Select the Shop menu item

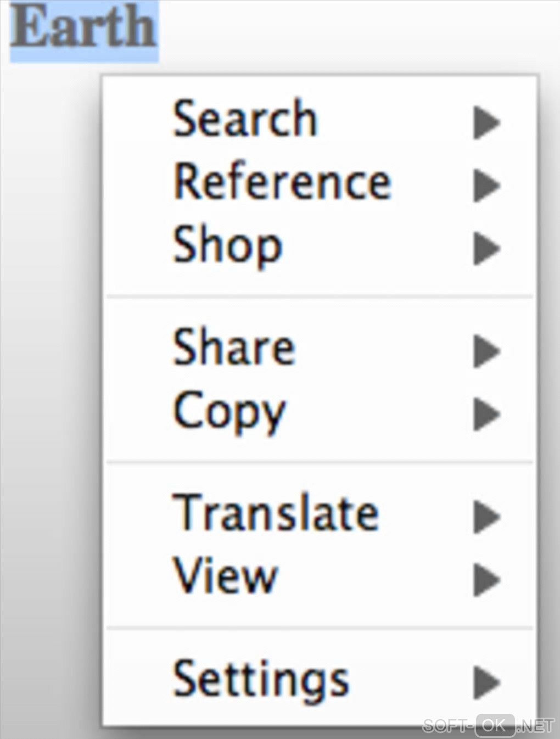[227, 246]
